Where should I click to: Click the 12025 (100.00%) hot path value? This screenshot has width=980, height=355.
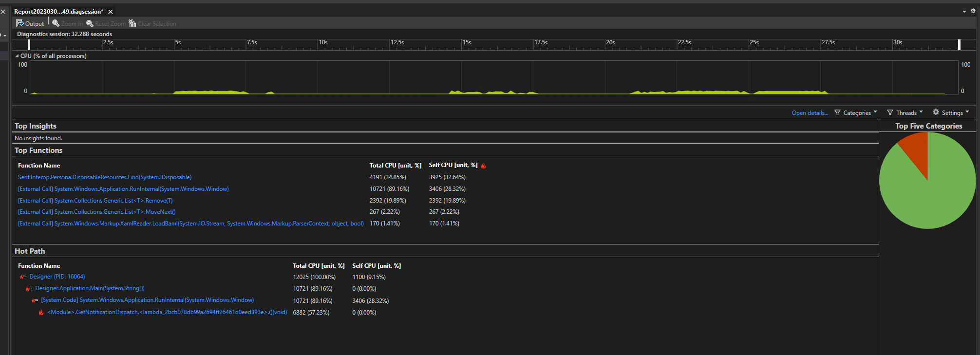tap(314, 277)
